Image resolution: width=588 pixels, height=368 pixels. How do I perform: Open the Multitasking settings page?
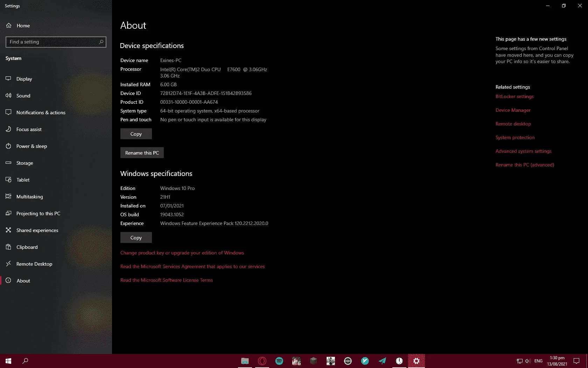pos(56,197)
